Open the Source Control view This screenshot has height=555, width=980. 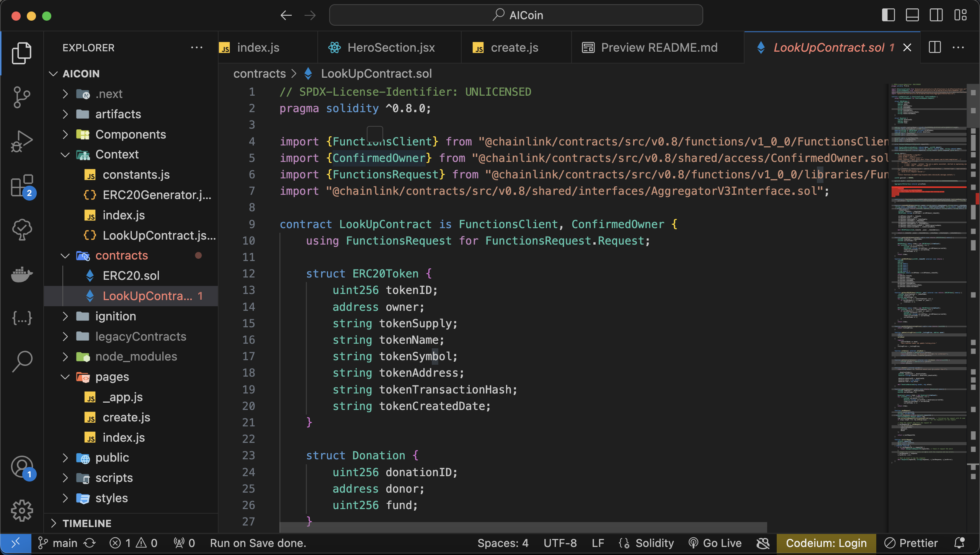(22, 97)
